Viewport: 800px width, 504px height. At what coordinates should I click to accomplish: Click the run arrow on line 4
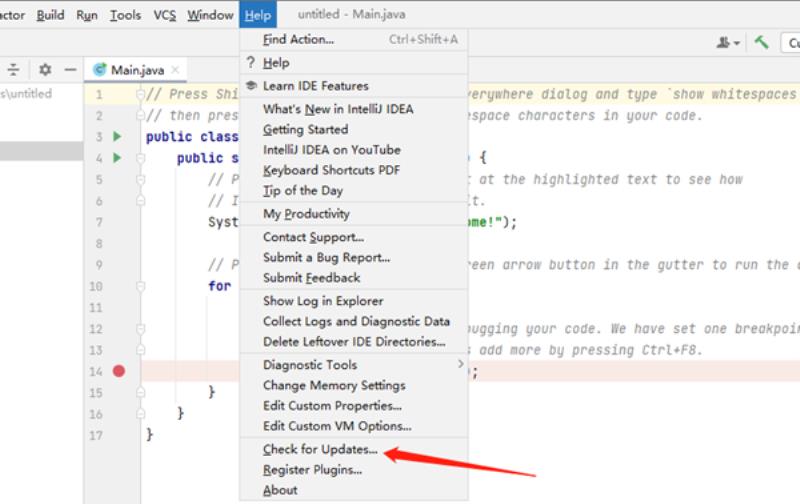coord(117,158)
